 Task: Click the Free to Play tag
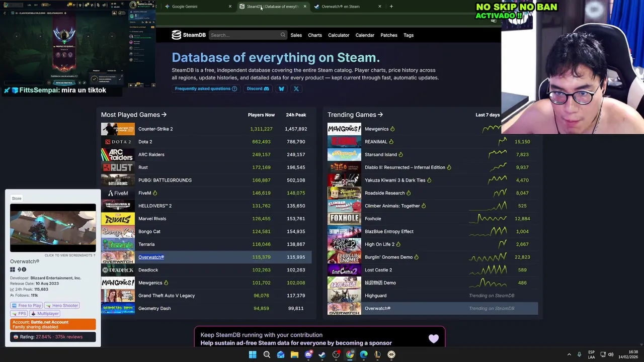(x=27, y=306)
